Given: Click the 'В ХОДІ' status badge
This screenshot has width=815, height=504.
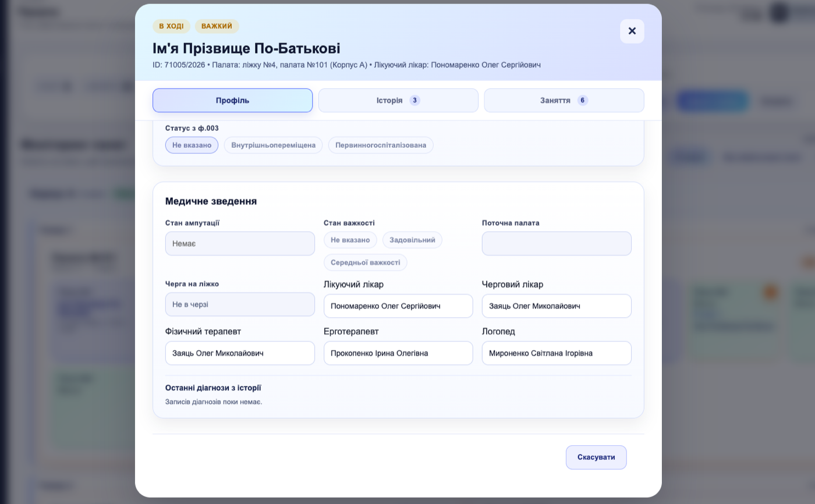Looking at the screenshot, I should click(171, 26).
